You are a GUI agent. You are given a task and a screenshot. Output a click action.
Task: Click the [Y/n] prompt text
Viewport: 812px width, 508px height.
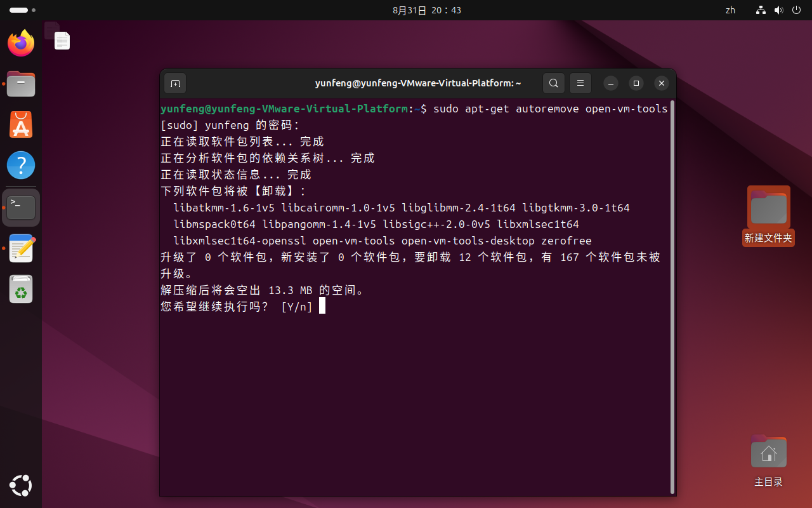(297, 307)
